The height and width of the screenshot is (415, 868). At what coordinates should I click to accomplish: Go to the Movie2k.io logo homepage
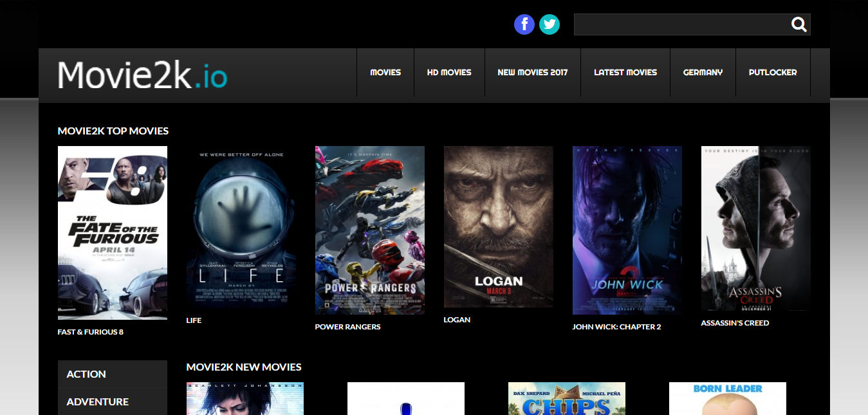pos(142,75)
